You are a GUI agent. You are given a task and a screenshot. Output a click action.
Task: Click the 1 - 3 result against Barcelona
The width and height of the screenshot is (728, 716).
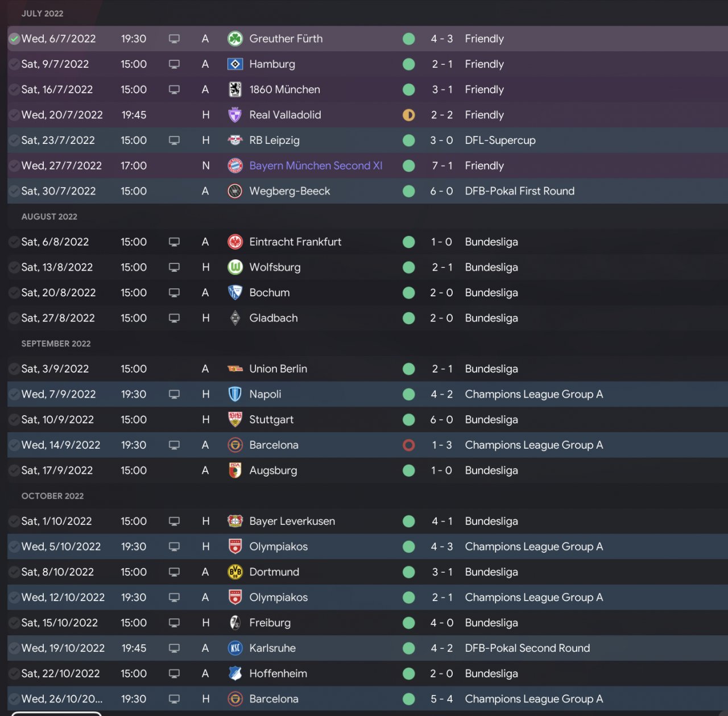click(441, 445)
